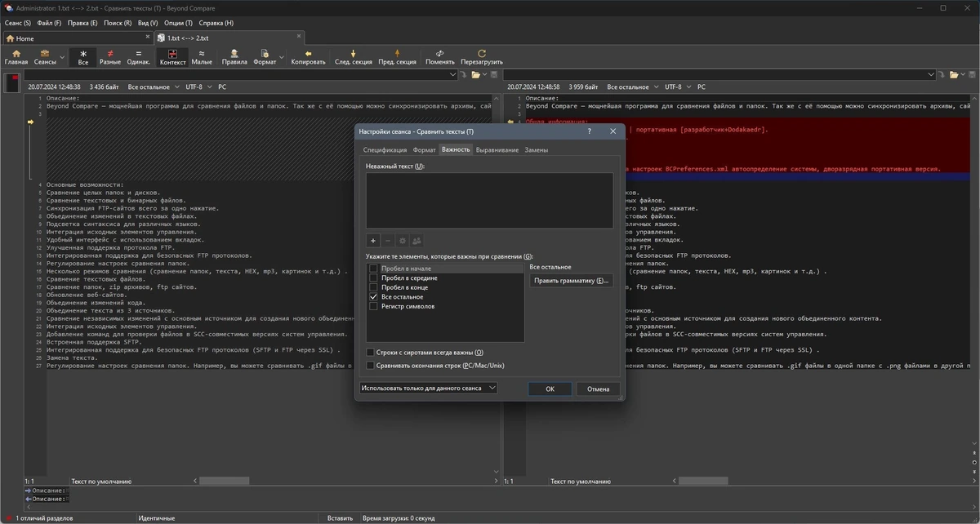Close the 1.txt <--> 2.txt tab
Image resolution: width=980 pixels, height=524 pixels.
coord(297,38)
